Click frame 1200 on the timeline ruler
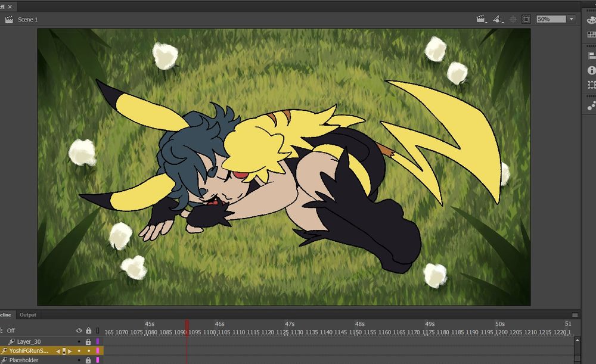Viewport: 596px width, 364px height. tap(501, 332)
